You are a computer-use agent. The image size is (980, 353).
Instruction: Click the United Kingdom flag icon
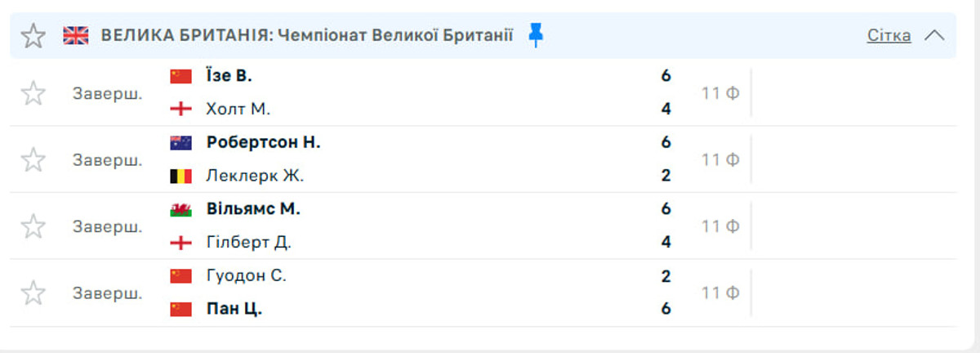click(x=76, y=35)
